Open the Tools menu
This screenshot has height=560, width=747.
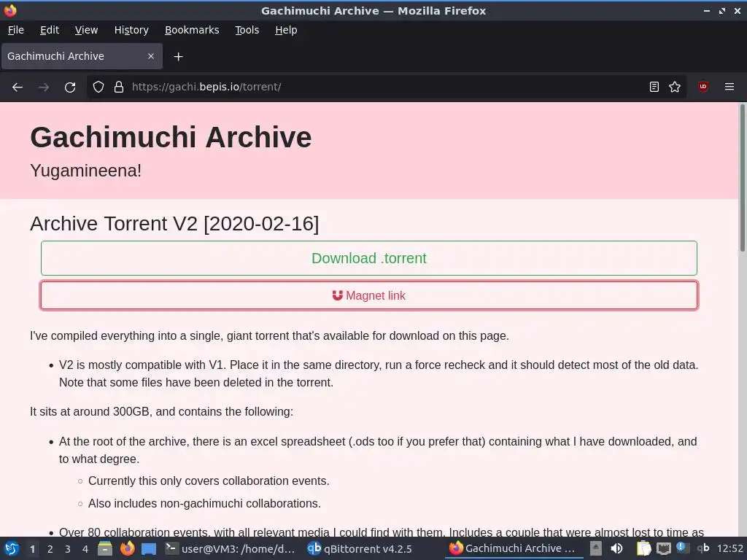tap(247, 30)
